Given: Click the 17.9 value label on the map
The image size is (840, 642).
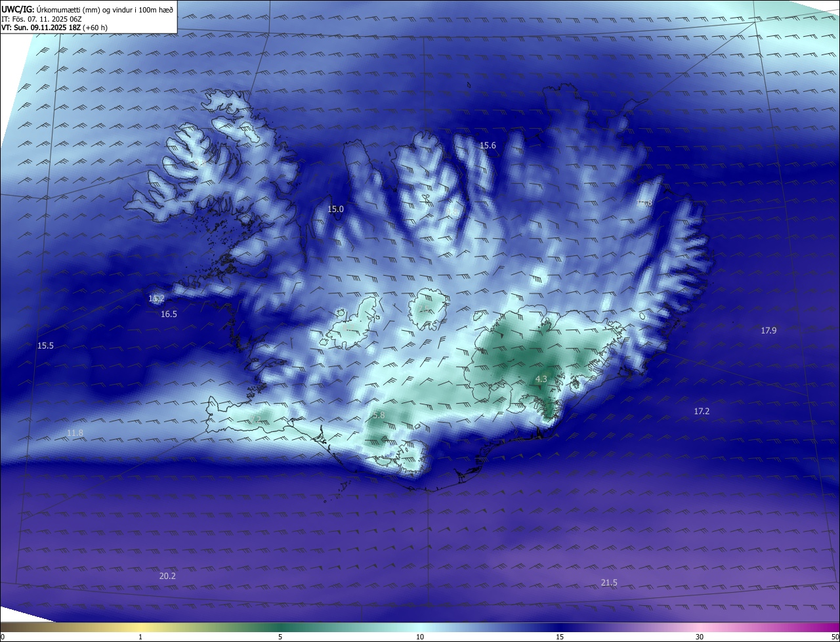Looking at the screenshot, I should [768, 331].
